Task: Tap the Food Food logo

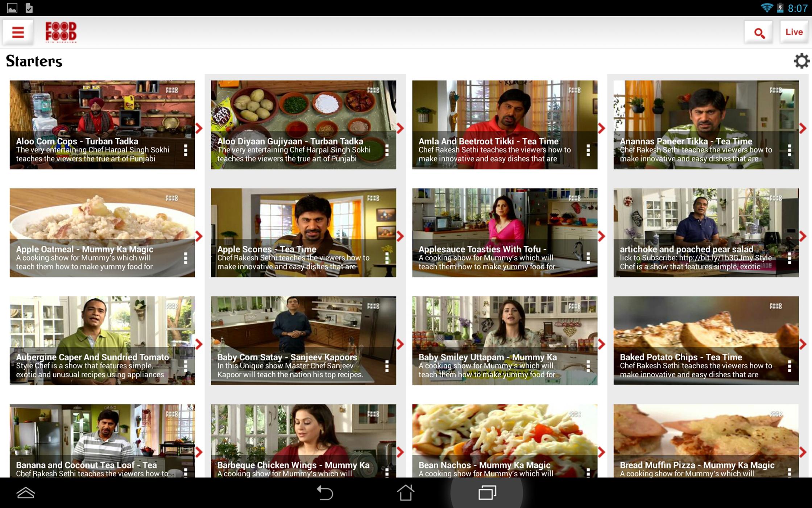Action: pos(61,32)
